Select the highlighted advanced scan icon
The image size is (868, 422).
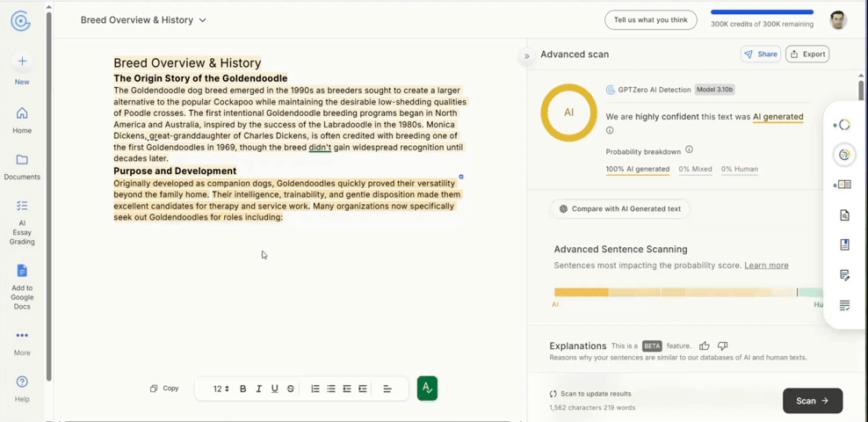tap(843, 155)
